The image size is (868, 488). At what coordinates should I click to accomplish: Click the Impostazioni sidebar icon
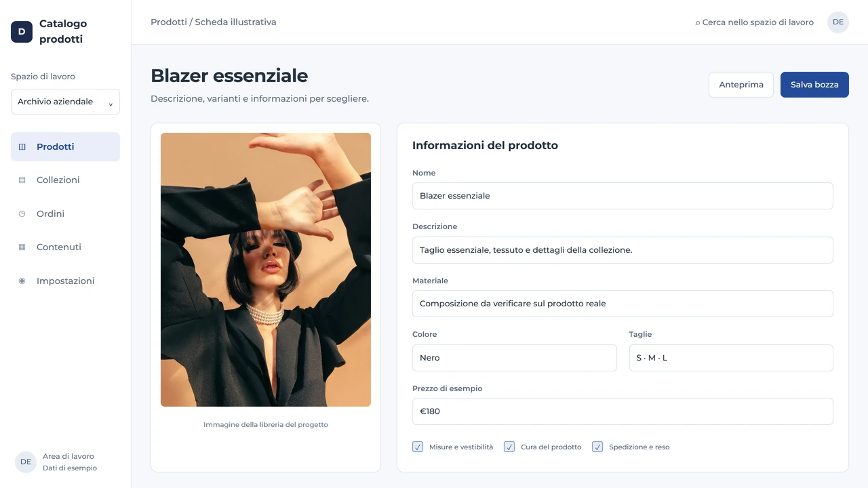tap(22, 281)
